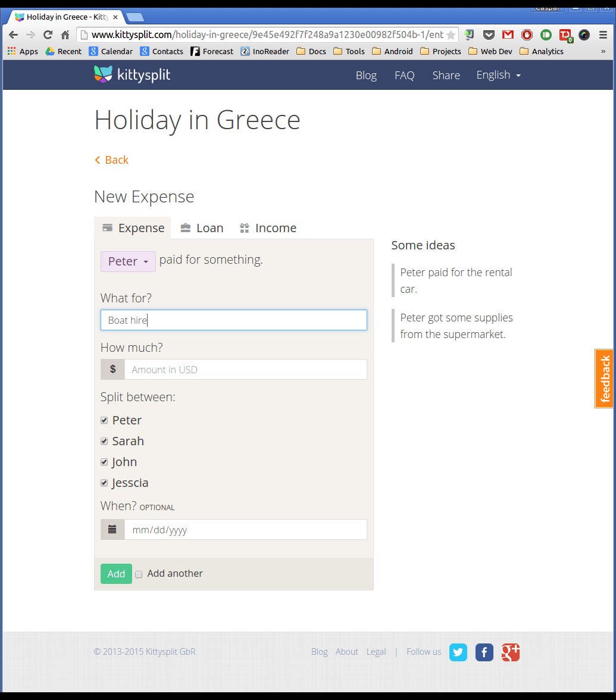Switch to the Income tab

pyautogui.click(x=268, y=228)
